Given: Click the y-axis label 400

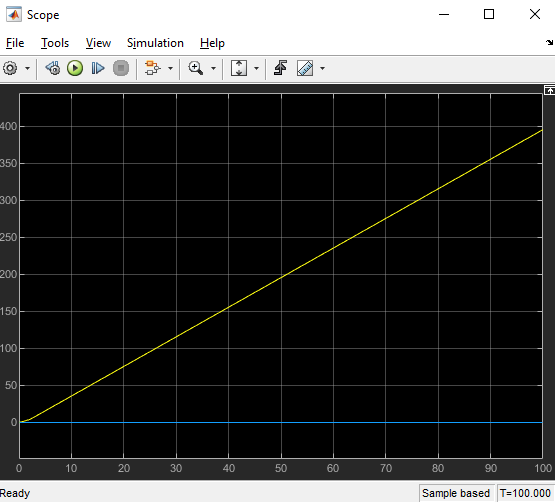Looking at the screenshot, I should coord(8,126).
